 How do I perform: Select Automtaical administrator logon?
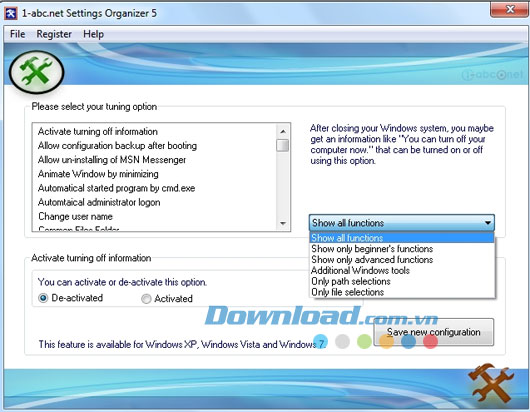tap(154, 202)
